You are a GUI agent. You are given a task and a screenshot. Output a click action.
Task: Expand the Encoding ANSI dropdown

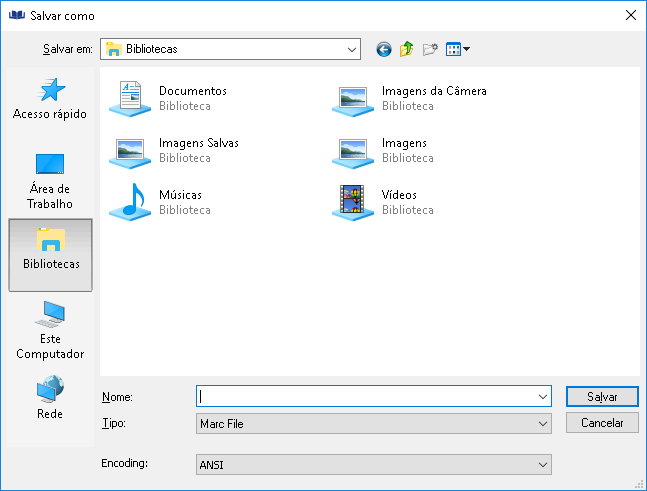coord(543,464)
